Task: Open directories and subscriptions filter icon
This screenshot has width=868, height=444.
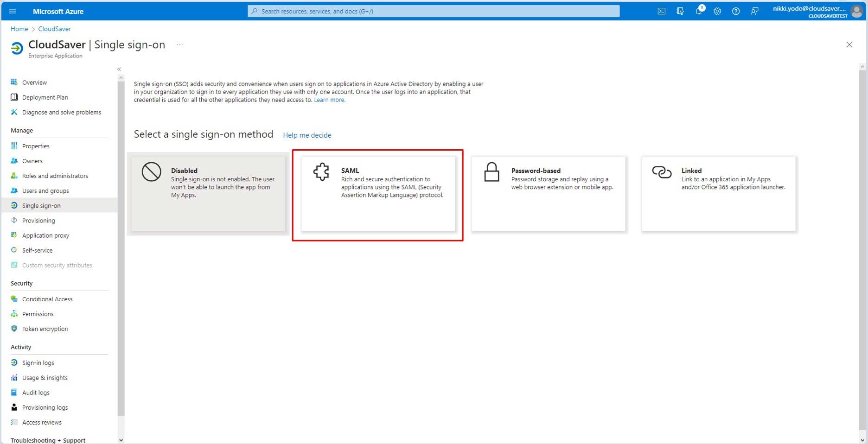Action: (680, 11)
